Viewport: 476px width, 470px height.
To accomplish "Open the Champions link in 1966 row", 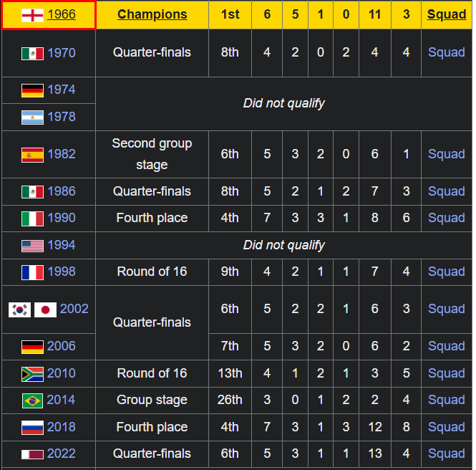I will tap(152, 14).
